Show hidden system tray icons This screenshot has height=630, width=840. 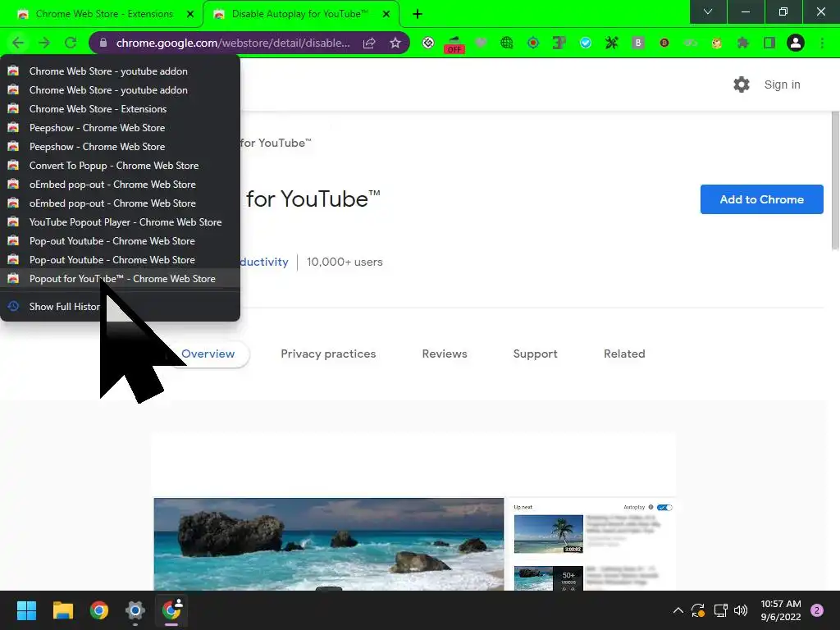point(678,610)
